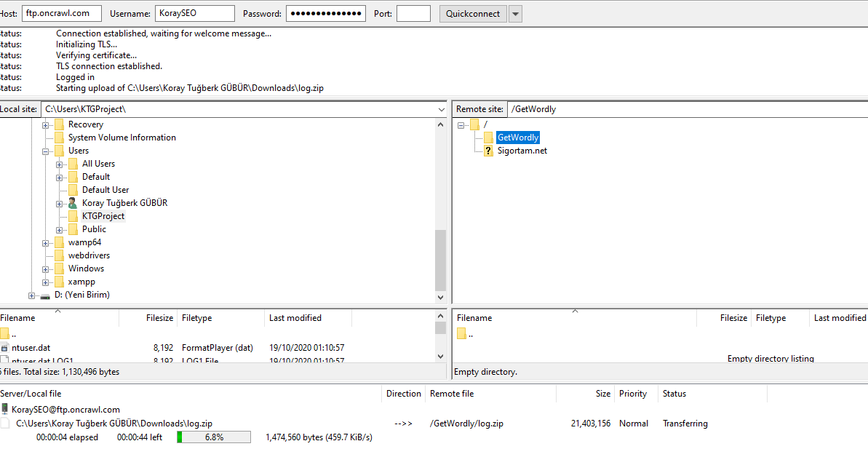Screen dimensions: 868x457
Task: Expand the D: (Yeni Birim) drive node
Action: click(x=31, y=295)
